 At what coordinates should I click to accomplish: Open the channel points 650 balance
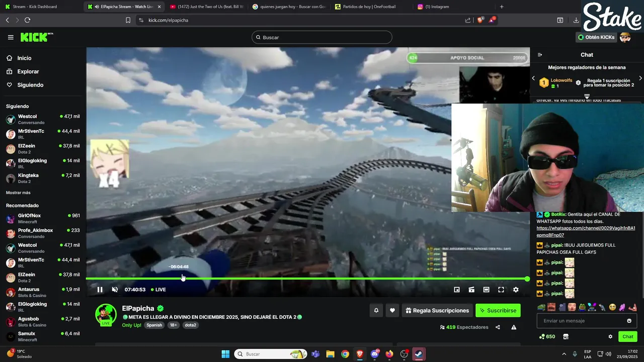point(547,337)
